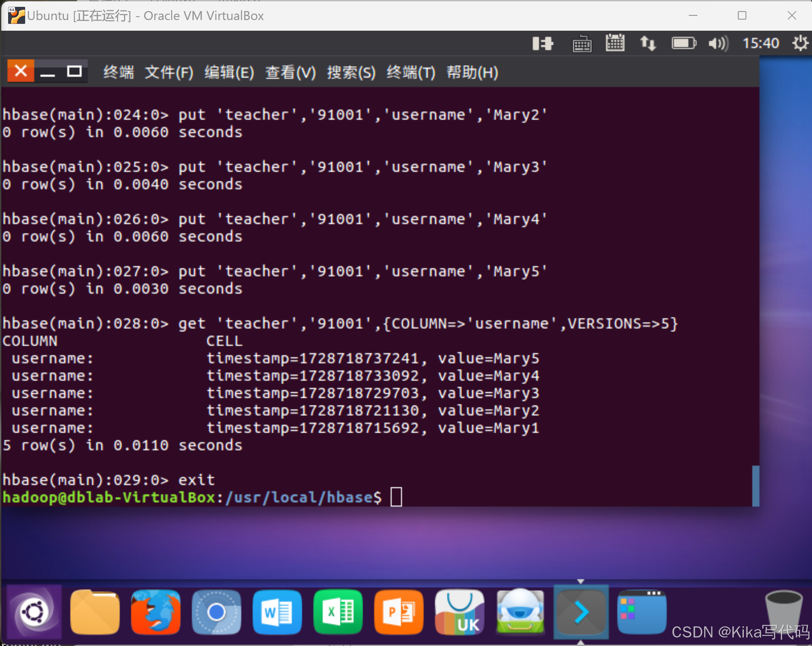Check the battery status indicator
Screen dimensions: 812x646
tap(683, 43)
